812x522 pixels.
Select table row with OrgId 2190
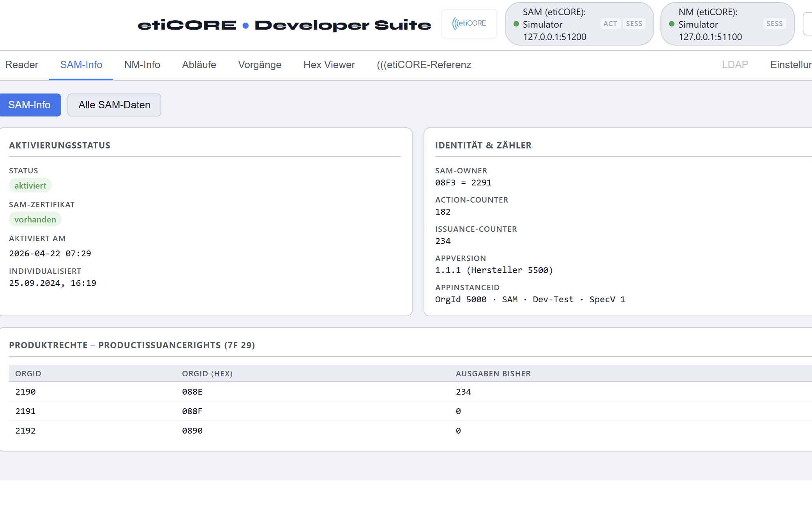[410, 392]
